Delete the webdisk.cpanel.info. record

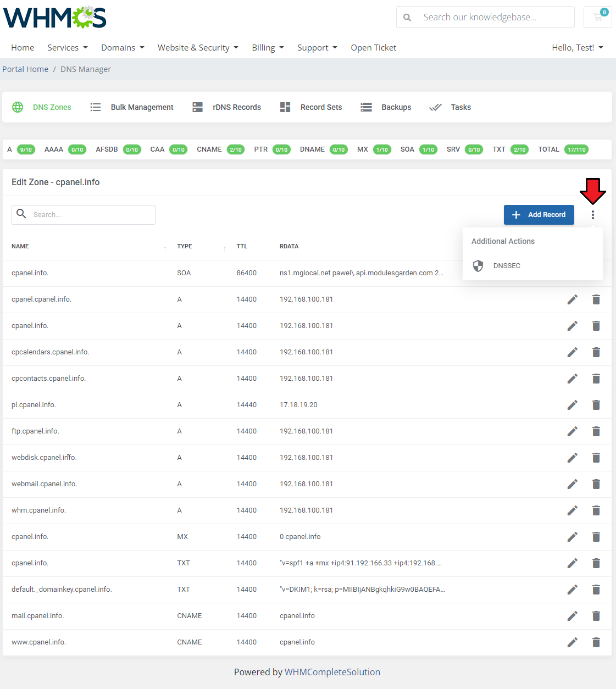coord(596,458)
